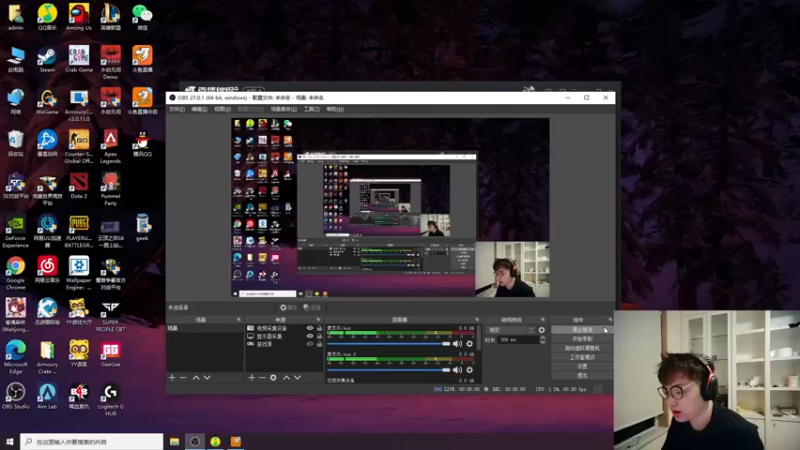The image size is (800, 450).
Task: Add a new source with plus icon
Action: point(252,378)
